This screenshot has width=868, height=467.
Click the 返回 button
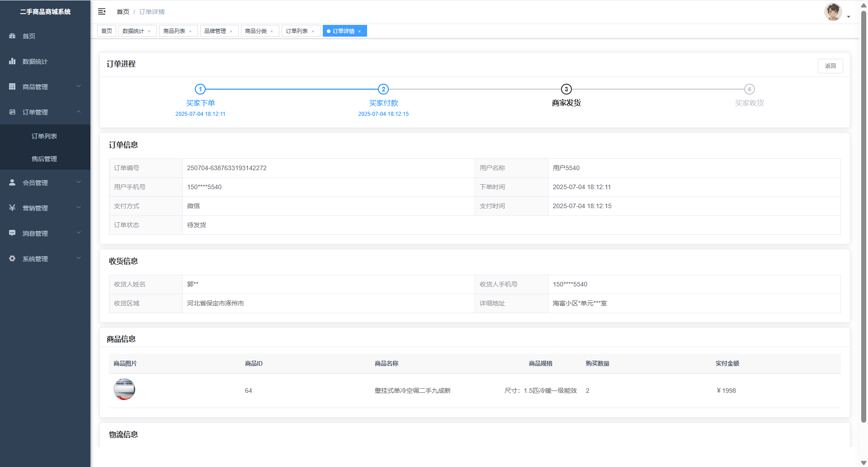[x=830, y=66]
